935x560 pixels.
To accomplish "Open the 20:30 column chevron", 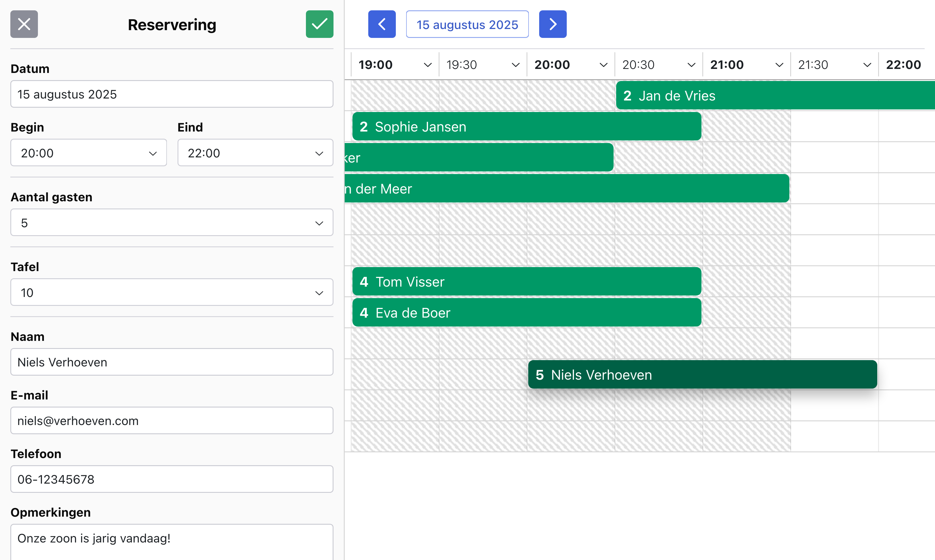I will (691, 65).
